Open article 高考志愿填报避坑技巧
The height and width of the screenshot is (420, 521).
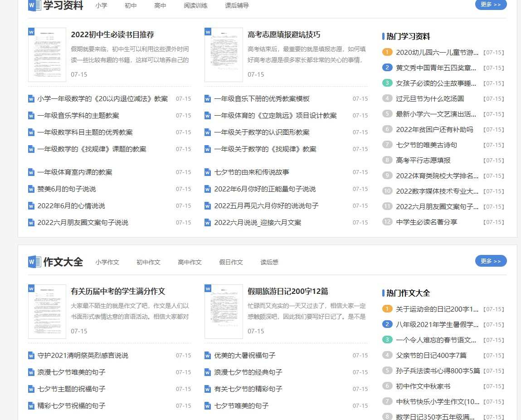(284, 35)
